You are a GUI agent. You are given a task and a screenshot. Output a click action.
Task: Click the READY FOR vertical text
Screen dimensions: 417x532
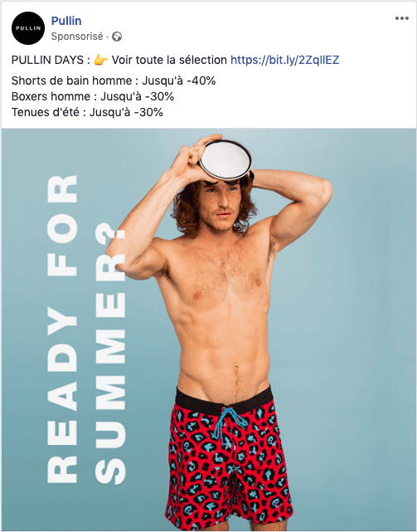pos(62,329)
